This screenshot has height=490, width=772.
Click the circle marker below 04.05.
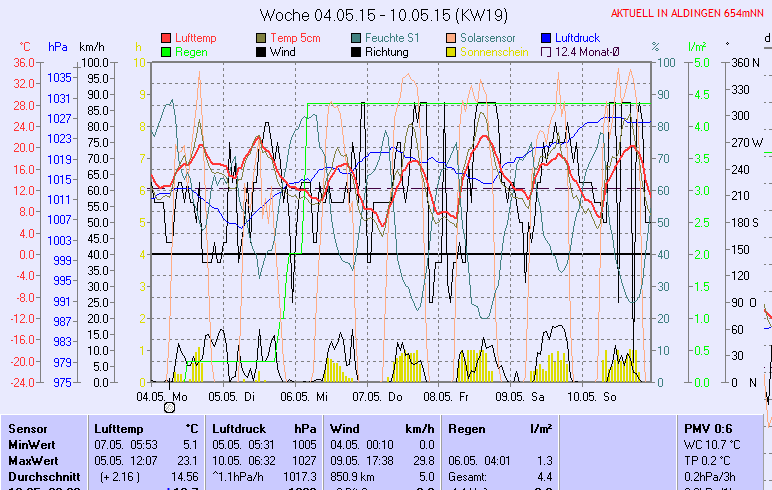169,407
